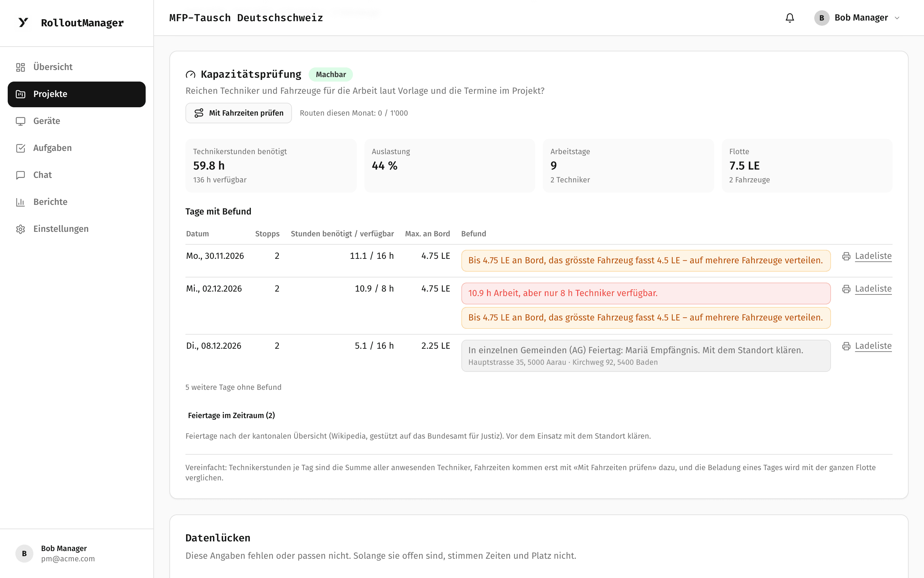Click the date 'Di., 08.12.2026'
The height and width of the screenshot is (578, 924).
[x=213, y=346]
